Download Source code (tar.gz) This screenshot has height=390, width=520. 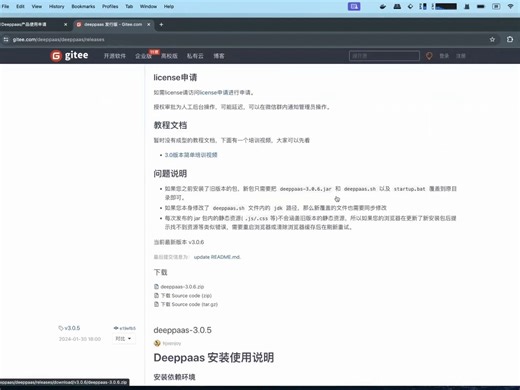189,304
